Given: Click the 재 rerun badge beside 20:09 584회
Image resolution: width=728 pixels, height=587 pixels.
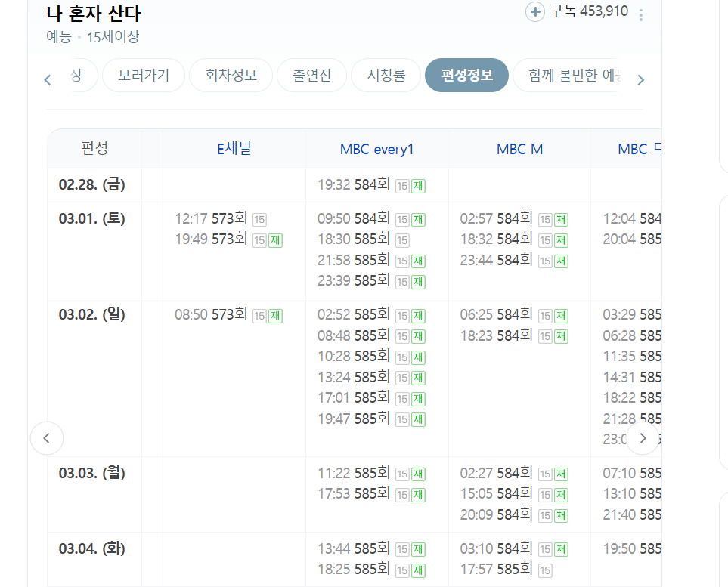Looking at the screenshot, I should coord(561,516).
